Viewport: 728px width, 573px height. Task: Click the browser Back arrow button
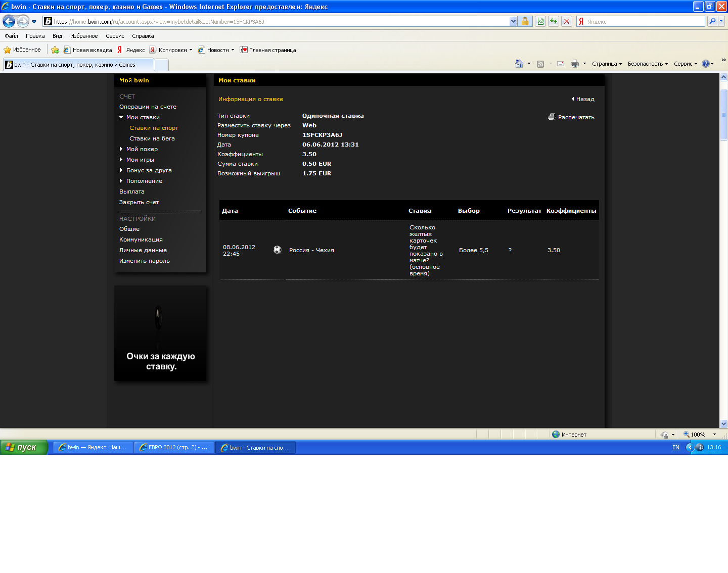click(x=9, y=21)
